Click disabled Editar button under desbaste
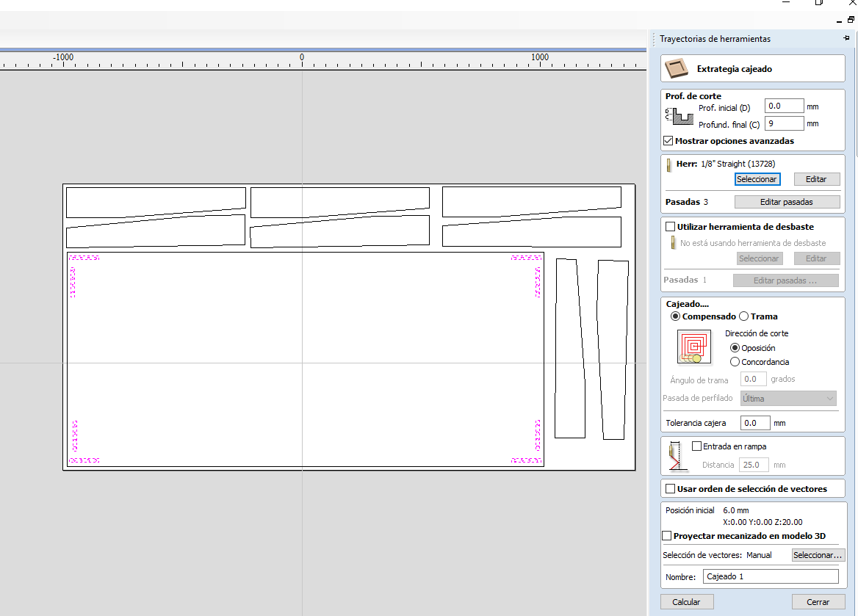 tap(816, 258)
